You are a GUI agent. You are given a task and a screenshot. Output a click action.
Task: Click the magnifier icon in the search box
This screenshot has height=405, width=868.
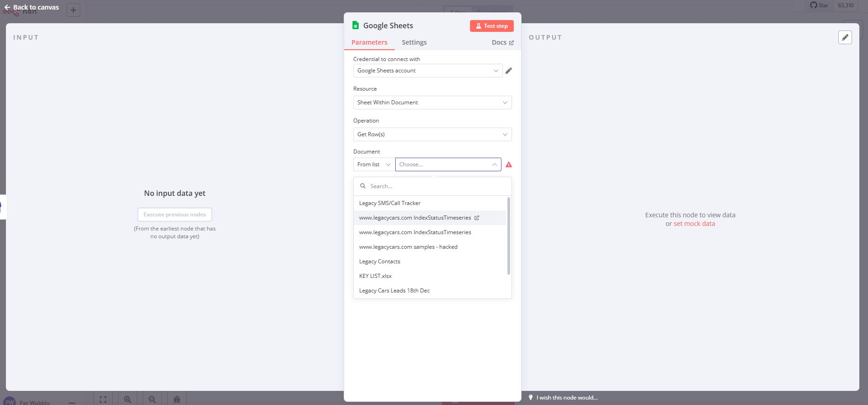pos(363,186)
